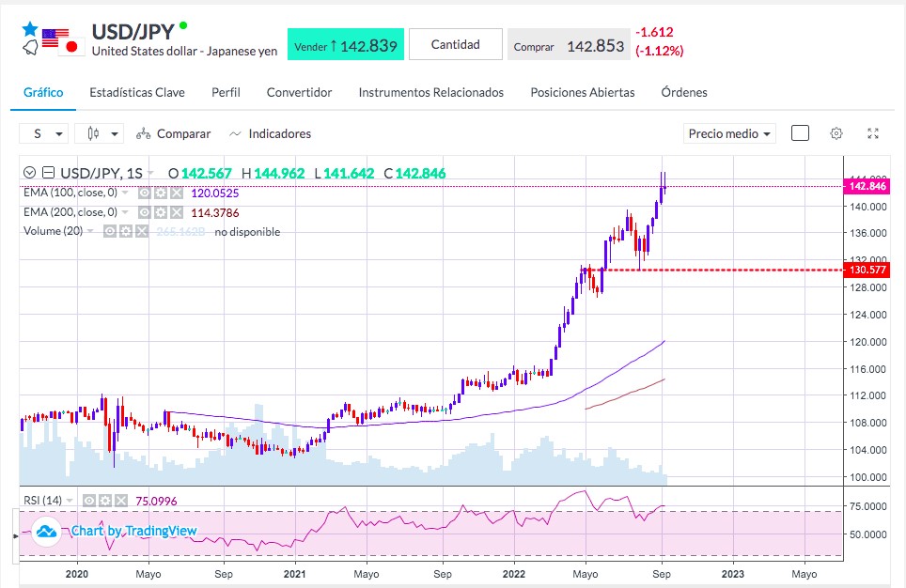Viewport: 906px width, 588px height.
Task: Switch to the Gráfico tab
Action: tap(43, 92)
